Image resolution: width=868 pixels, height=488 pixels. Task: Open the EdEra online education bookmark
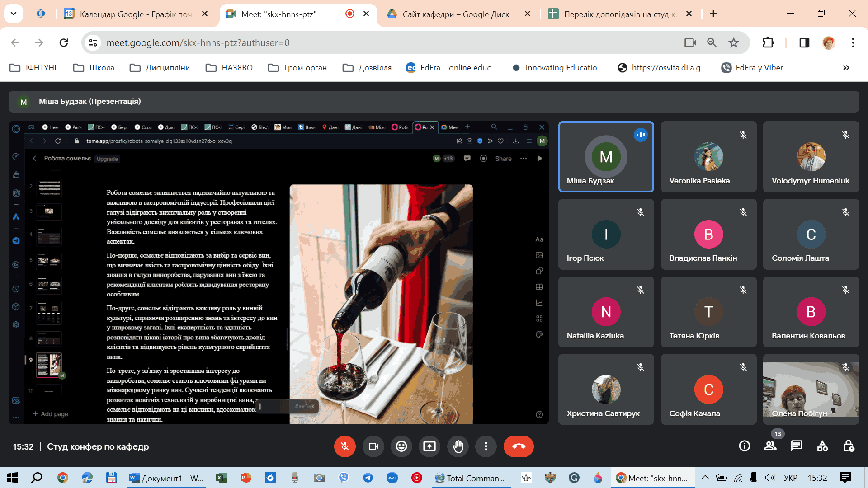tap(451, 68)
